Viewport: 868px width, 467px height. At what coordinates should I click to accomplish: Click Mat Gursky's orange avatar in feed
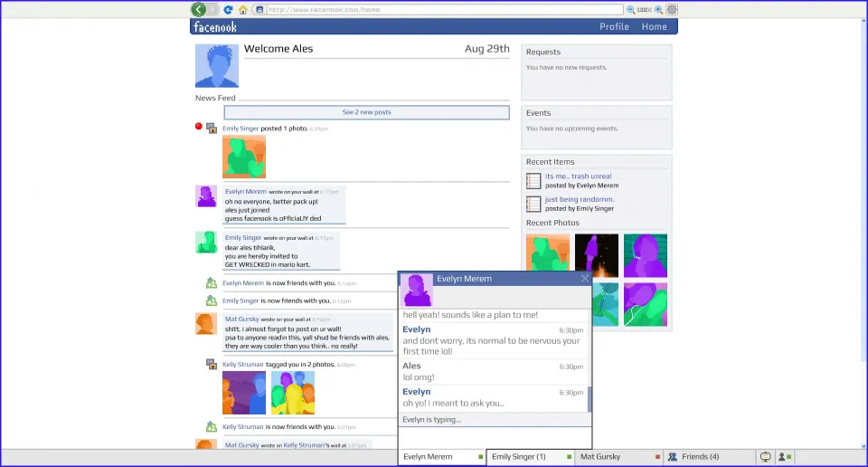pos(206,323)
